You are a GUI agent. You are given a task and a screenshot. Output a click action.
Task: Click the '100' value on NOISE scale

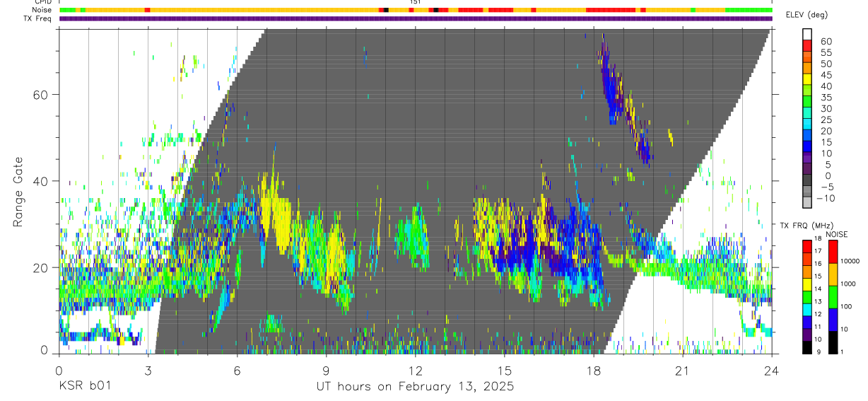click(x=845, y=306)
